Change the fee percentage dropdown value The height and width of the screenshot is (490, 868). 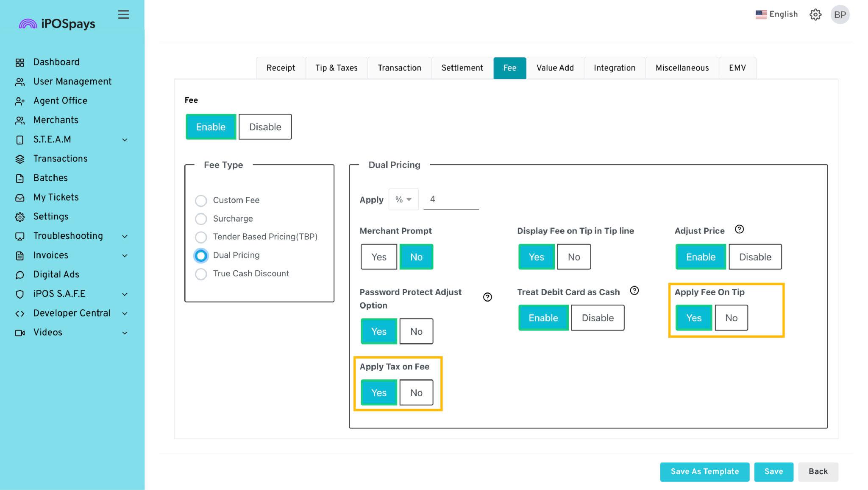click(x=403, y=199)
